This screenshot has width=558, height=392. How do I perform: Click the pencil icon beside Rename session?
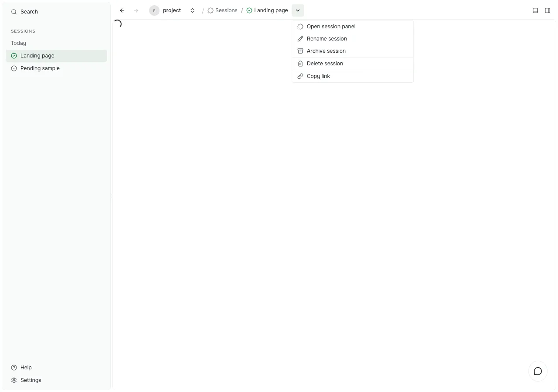[300, 39]
